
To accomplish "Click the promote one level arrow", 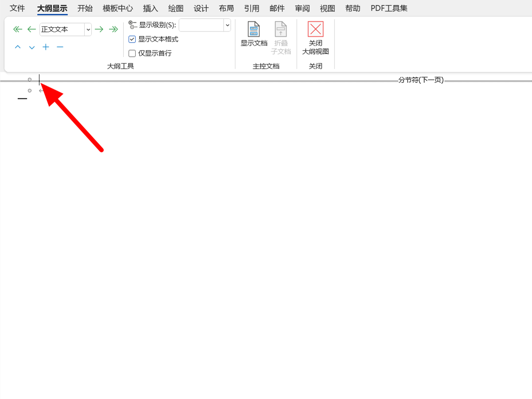I will [31, 29].
